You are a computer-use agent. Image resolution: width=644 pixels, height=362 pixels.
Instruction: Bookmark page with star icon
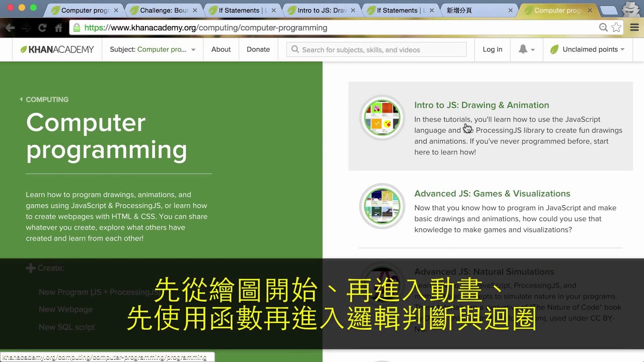616,28
